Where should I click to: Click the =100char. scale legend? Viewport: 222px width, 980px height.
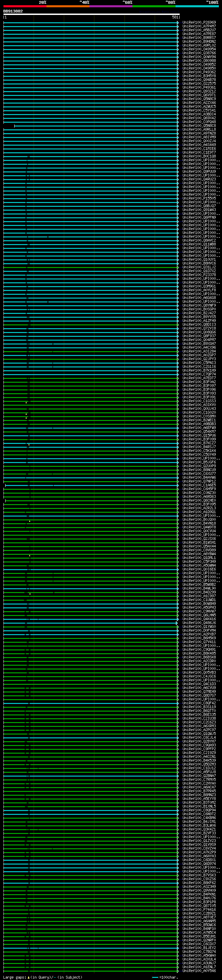coord(165,977)
